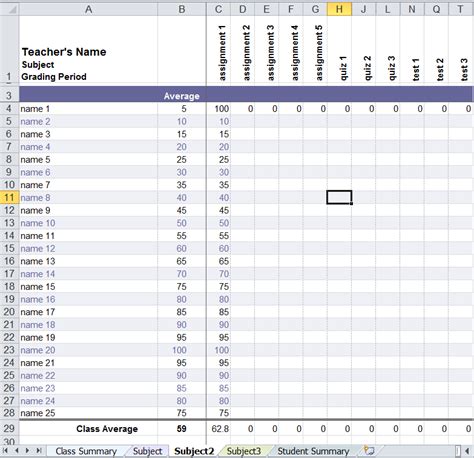The width and height of the screenshot is (474, 458).
Task: Click the Insert Worksheet icon
Action: tap(369, 451)
